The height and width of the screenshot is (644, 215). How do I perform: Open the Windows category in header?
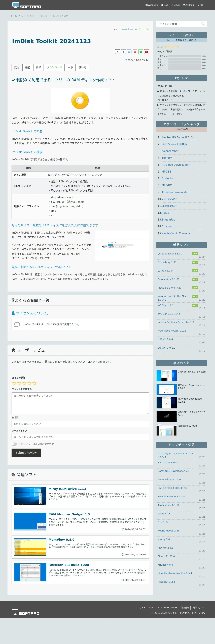tap(152, 5)
